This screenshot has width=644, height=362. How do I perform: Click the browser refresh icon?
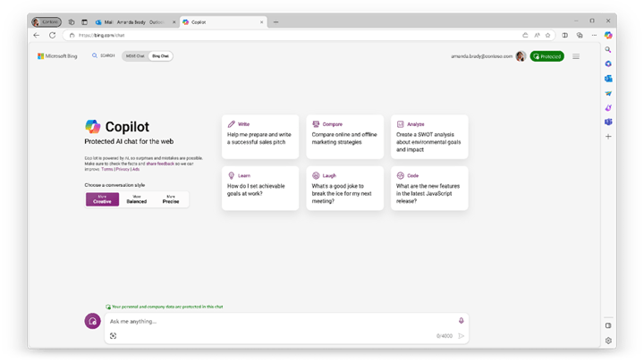53,36
